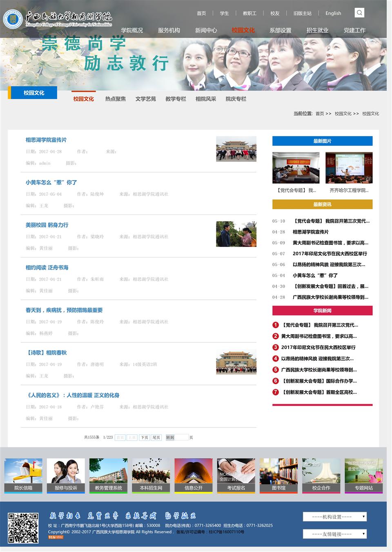Viewport: 392px width, 552px height.
Task: Open article 小黄车怎么"惹"你了
Action: [51, 183]
